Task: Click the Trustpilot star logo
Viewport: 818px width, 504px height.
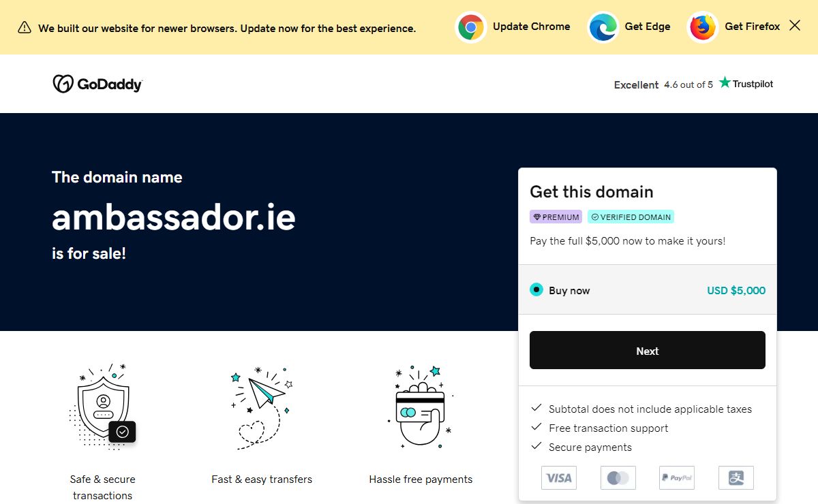Action: [725, 83]
